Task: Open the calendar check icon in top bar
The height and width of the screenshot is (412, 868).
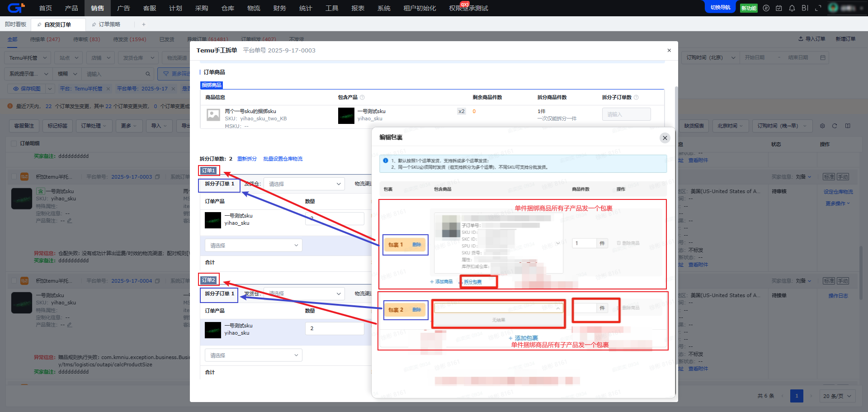Action: click(x=779, y=8)
